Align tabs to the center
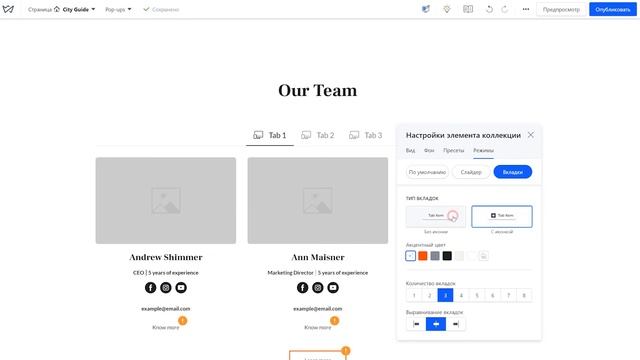 click(436, 324)
